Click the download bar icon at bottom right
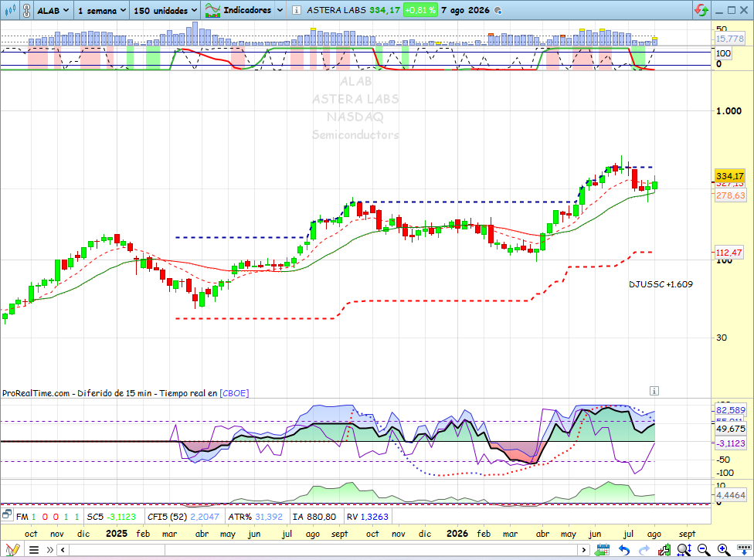Viewport: 754px width, 560px height. coord(744,549)
